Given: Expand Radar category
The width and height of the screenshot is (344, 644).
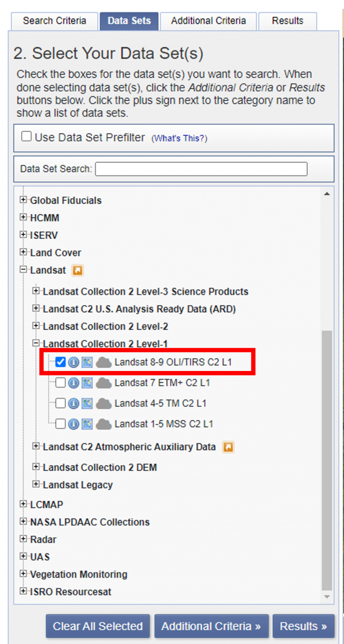Looking at the screenshot, I should 23,539.
